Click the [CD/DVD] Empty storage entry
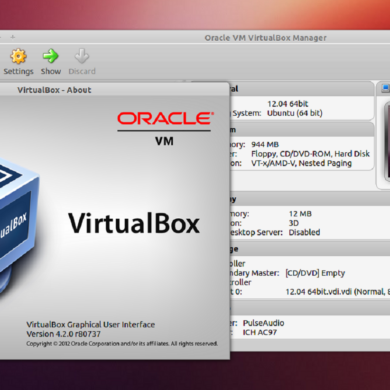This screenshot has height=390, width=390. (315, 273)
